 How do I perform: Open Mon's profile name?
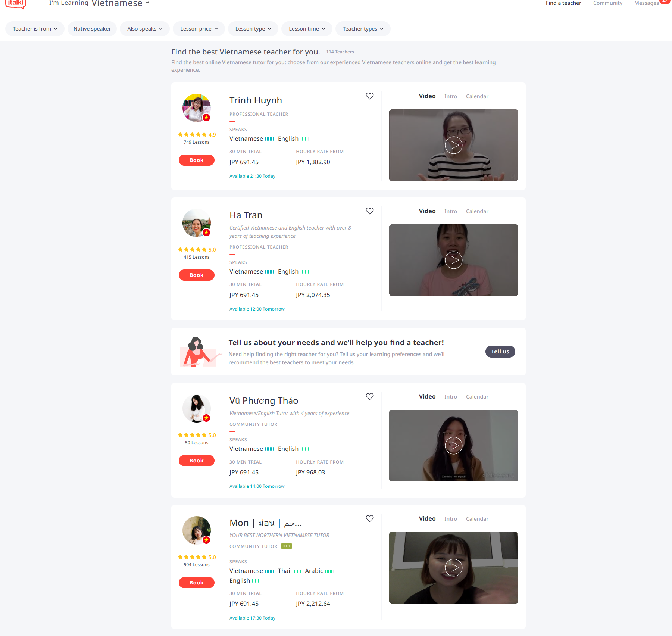click(266, 523)
